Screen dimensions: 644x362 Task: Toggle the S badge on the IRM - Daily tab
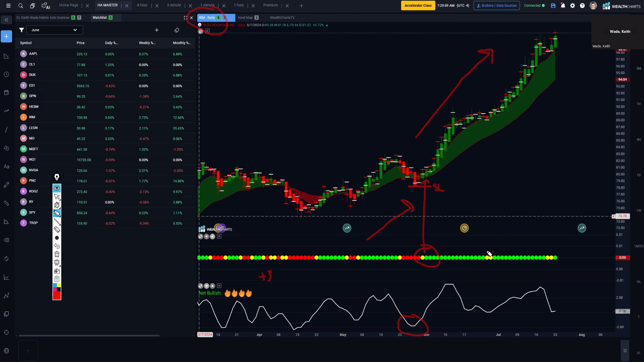click(218, 18)
